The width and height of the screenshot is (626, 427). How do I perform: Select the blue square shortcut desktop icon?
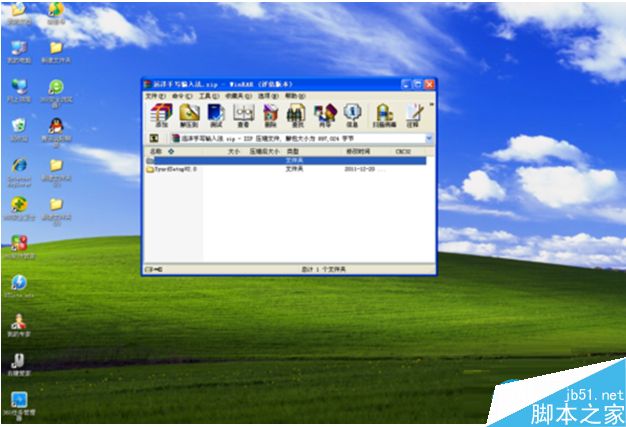click(x=19, y=406)
